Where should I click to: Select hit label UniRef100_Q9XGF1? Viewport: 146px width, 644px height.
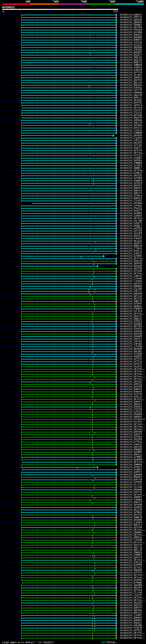click(x=131, y=186)
